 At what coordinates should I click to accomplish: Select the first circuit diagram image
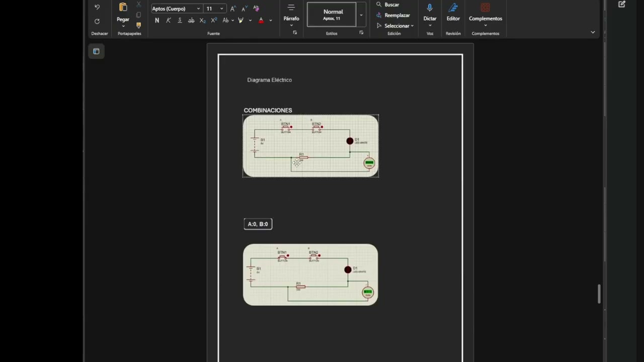[x=310, y=146]
